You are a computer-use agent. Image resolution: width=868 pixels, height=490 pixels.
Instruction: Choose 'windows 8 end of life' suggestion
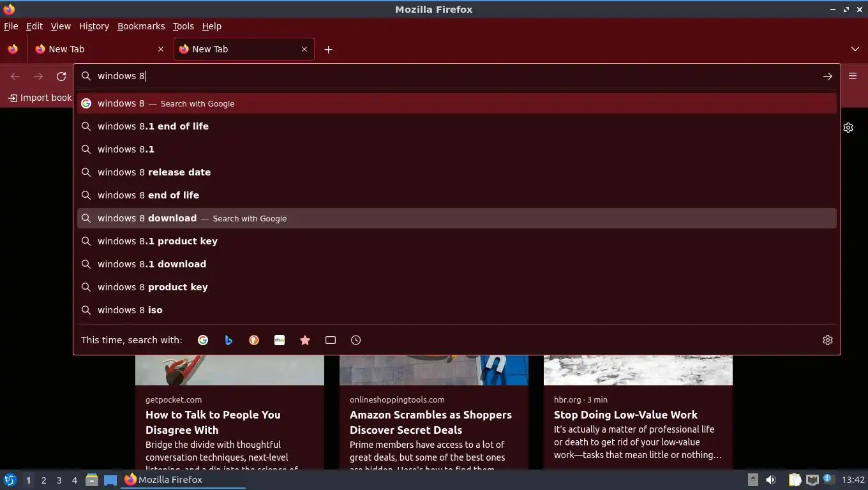point(457,195)
